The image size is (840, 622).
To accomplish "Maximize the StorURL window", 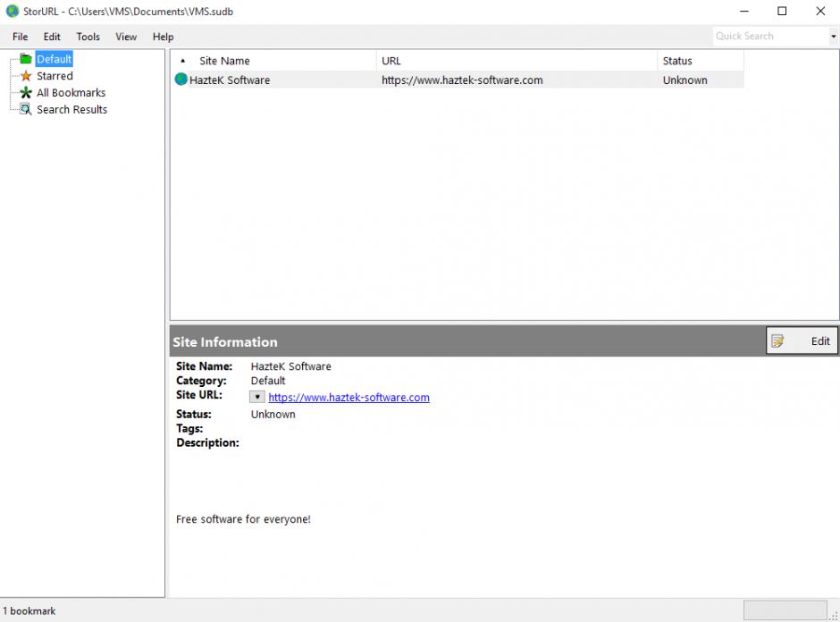I will 782,12.
